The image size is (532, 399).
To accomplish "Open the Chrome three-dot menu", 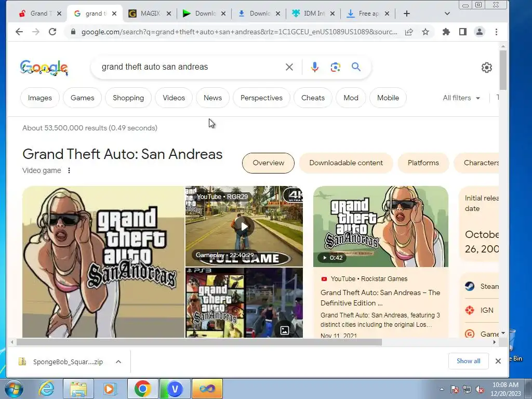I will coord(496,32).
